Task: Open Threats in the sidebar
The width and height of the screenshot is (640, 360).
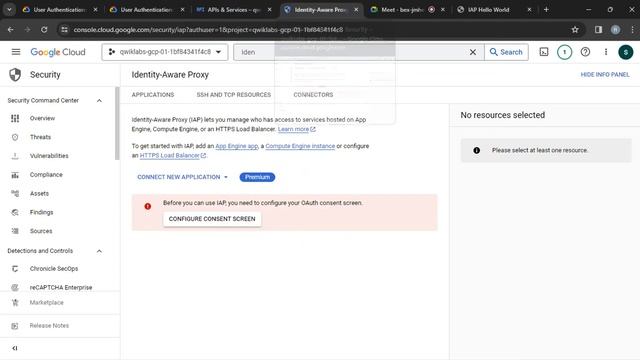Action: [40, 137]
